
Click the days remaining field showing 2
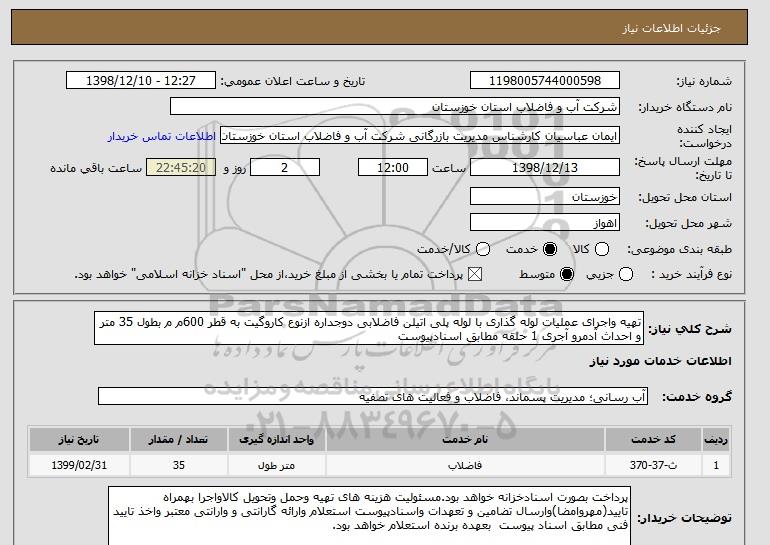click(x=285, y=167)
